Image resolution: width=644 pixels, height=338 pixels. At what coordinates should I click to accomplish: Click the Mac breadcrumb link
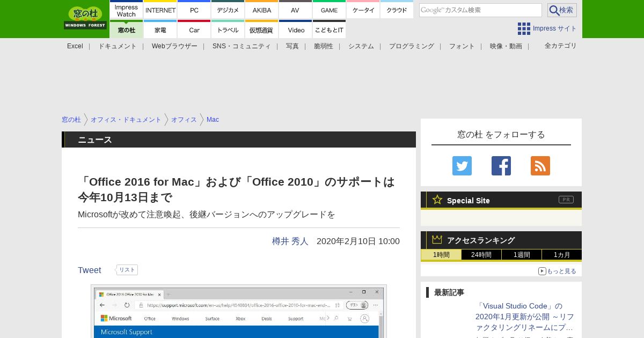213,120
